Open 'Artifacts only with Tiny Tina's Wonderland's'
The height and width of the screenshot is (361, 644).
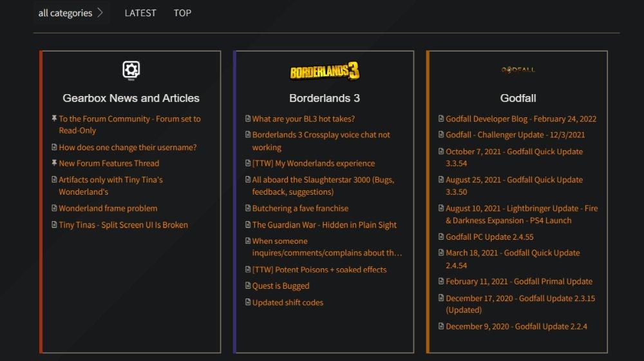pos(111,186)
